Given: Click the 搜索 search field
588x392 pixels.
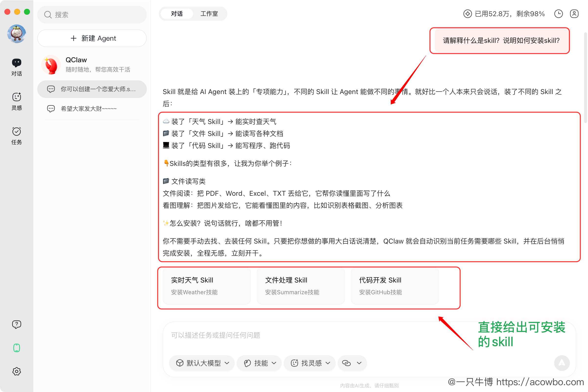Looking at the screenshot, I should click(92, 15).
